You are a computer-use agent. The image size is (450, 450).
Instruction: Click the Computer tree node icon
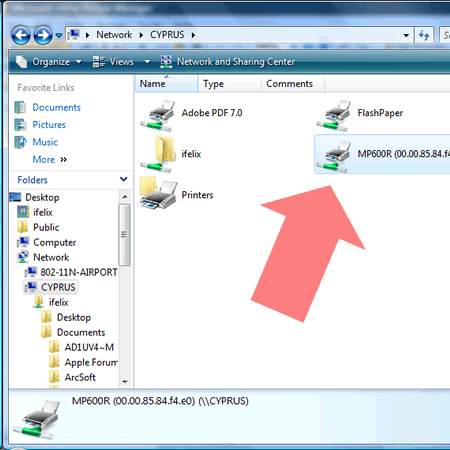tap(23, 242)
